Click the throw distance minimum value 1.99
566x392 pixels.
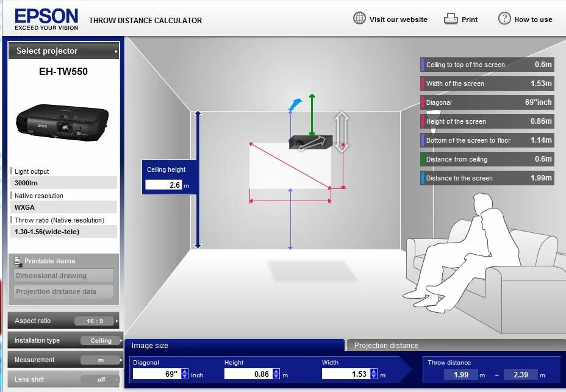coord(461,375)
